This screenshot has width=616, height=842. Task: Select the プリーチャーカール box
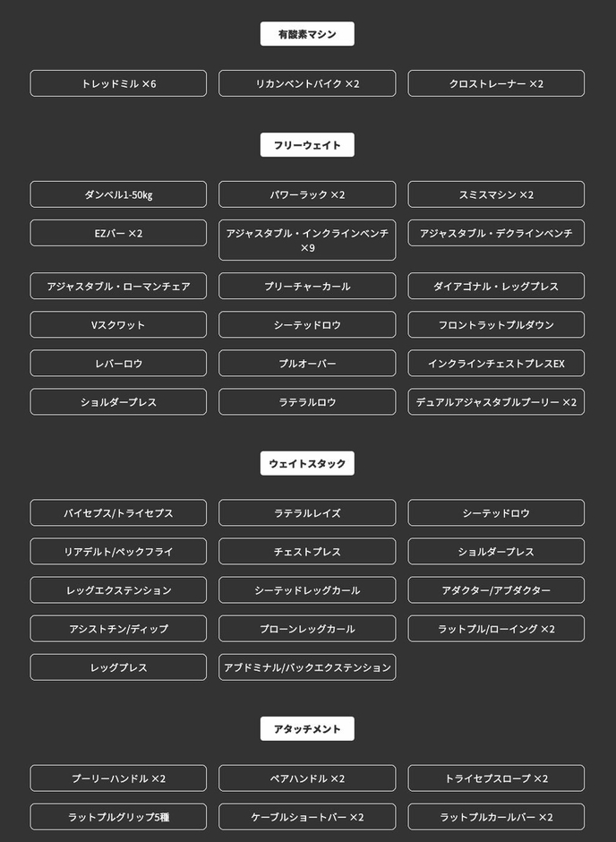[307, 286]
